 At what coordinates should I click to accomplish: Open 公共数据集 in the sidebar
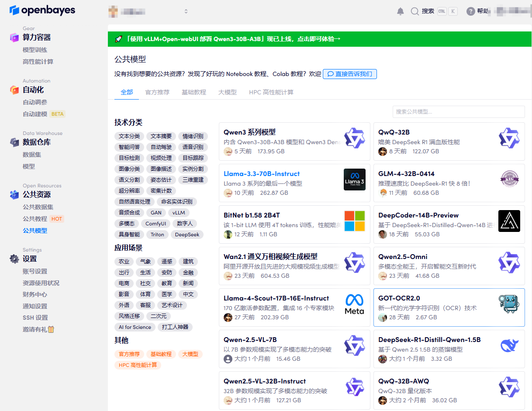[x=38, y=207]
